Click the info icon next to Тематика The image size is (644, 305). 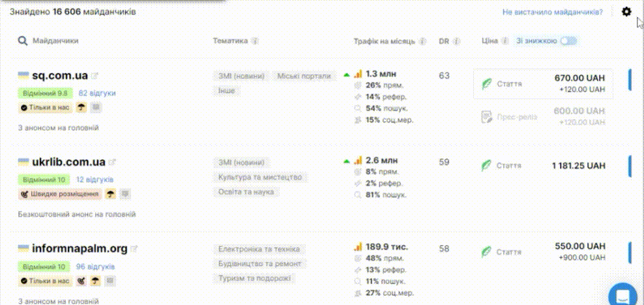point(255,41)
